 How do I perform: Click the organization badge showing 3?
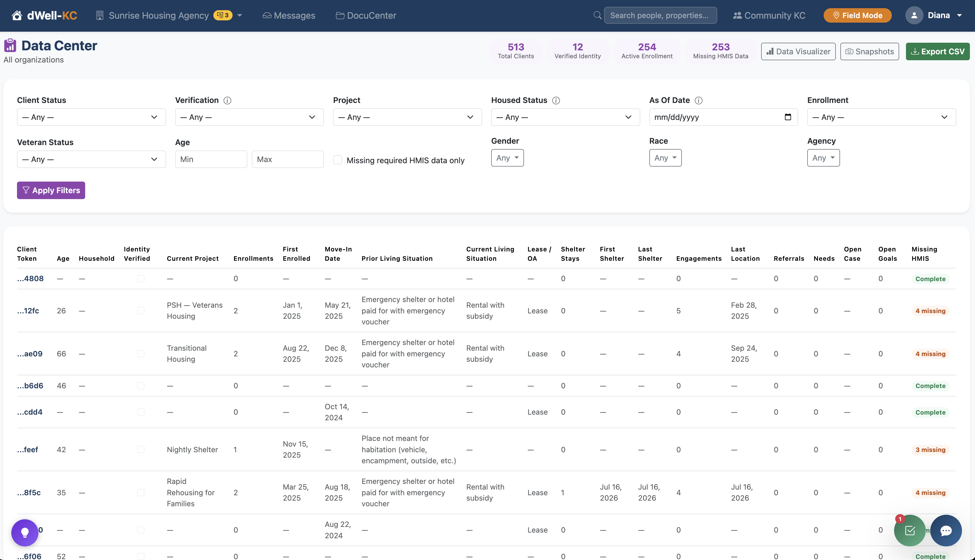[223, 15]
